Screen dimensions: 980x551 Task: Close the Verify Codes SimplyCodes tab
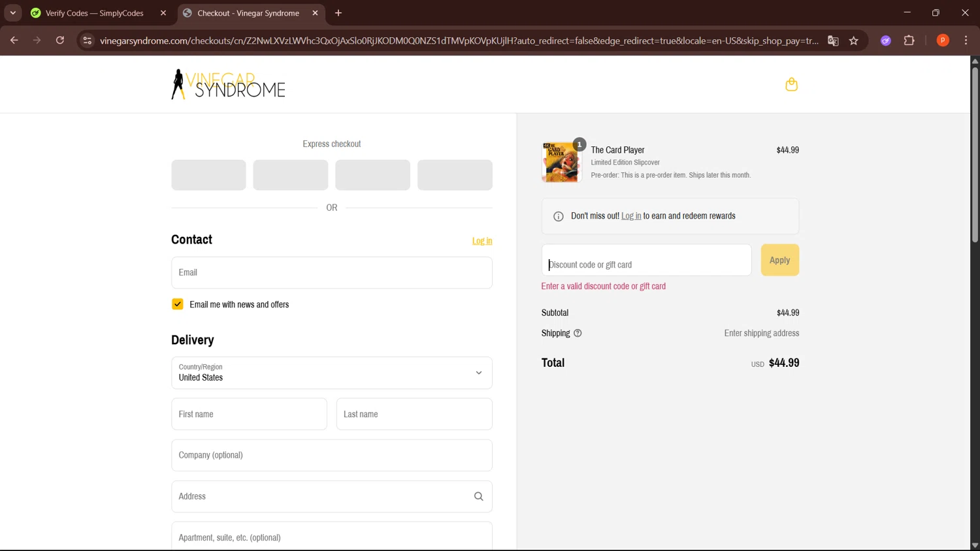coord(163,13)
